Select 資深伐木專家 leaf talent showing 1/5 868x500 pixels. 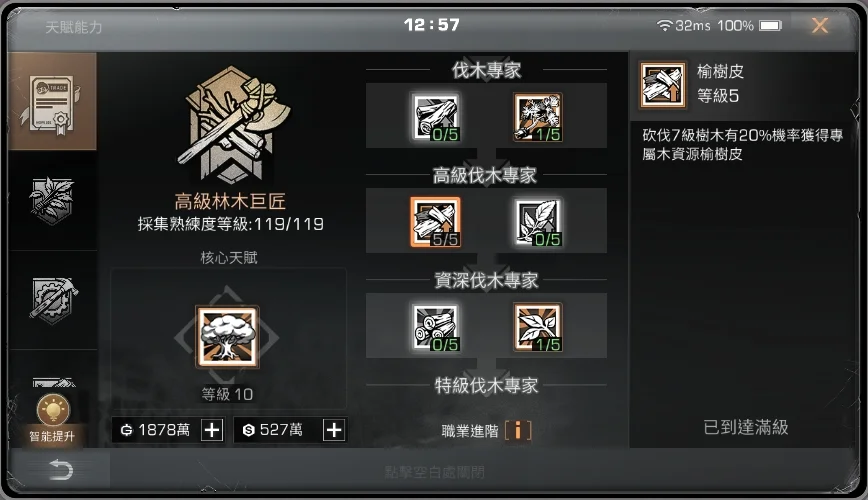coord(538,327)
